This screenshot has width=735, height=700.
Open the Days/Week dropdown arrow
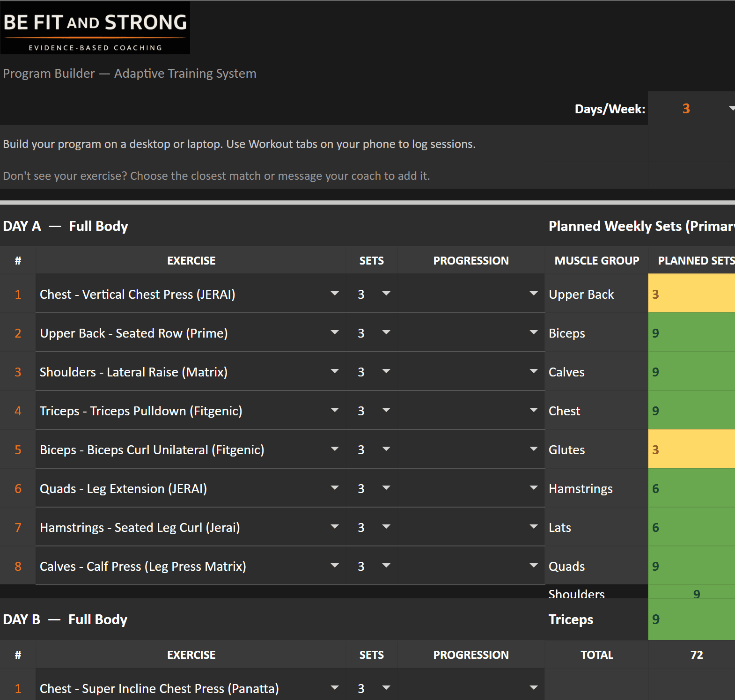[x=731, y=109]
